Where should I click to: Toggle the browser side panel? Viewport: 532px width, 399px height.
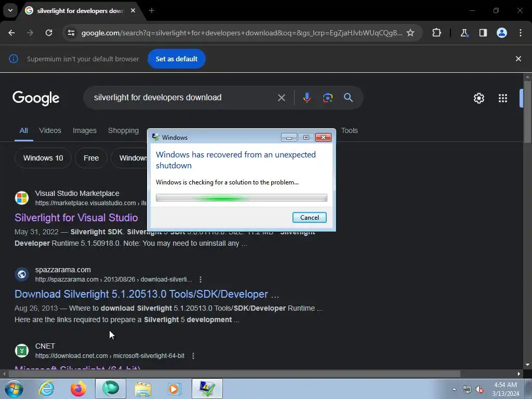[483, 33]
